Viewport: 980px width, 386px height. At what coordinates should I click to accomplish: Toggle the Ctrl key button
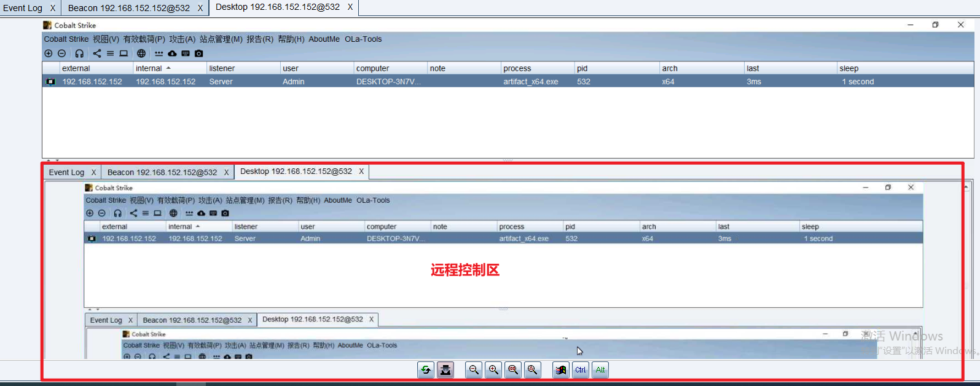click(581, 370)
